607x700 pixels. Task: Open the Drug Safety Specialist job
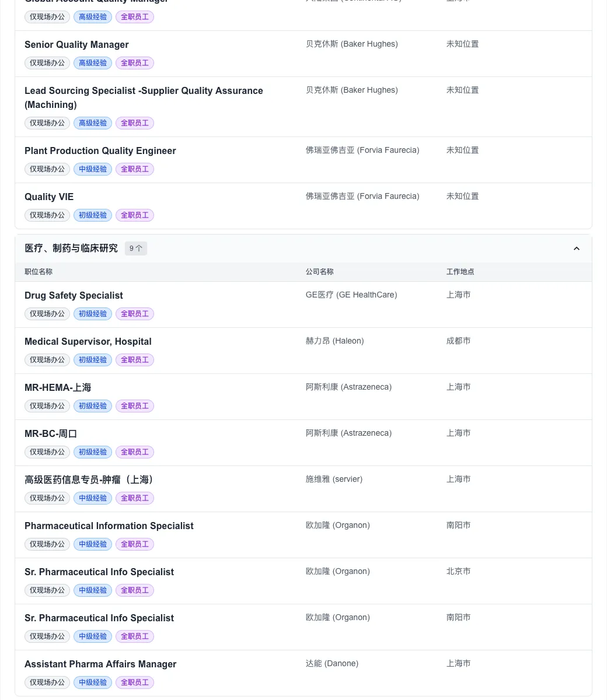point(74,295)
